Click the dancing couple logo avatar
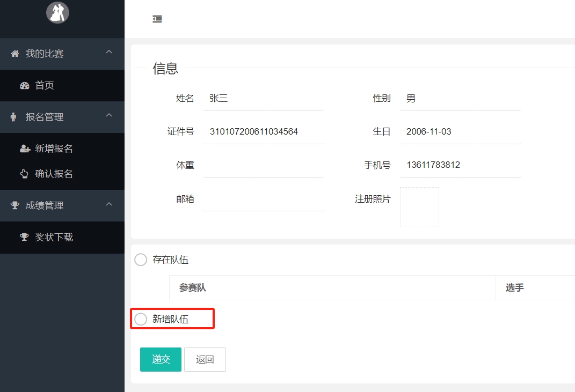The height and width of the screenshot is (392, 575). (x=57, y=12)
